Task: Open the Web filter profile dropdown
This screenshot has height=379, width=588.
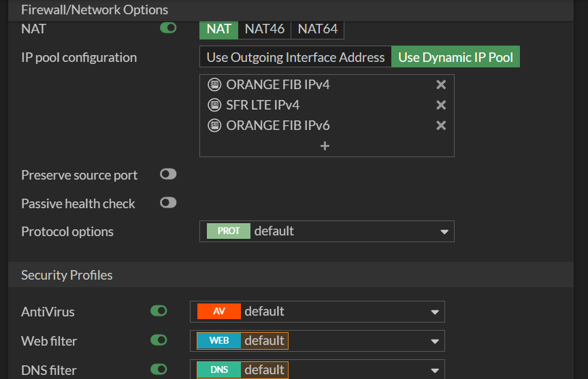Action: pyautogui.click(x=435, y=341)
